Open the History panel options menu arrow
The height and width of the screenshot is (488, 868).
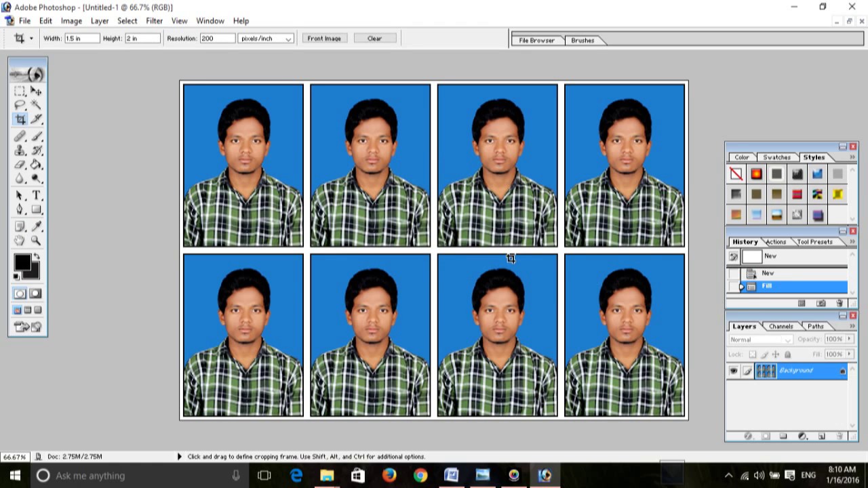852,242
